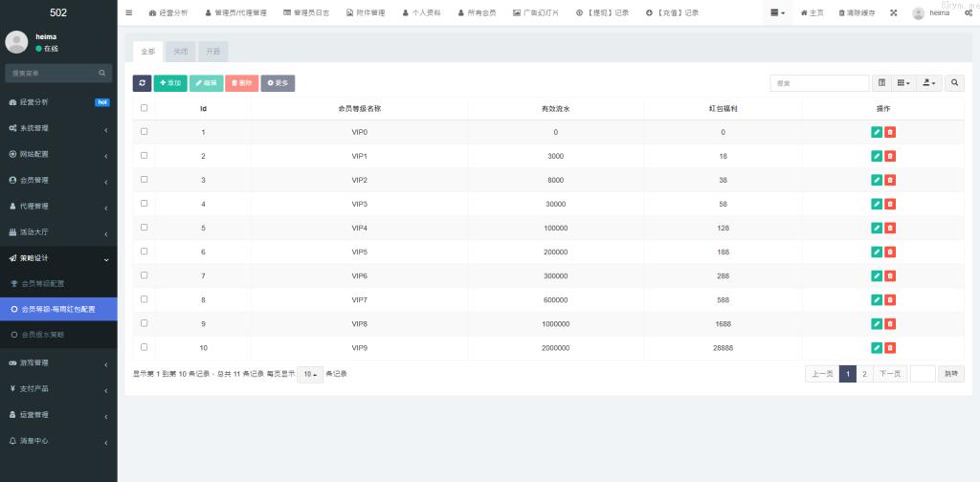
Task: Toggle the sidebar with the hamburger icon
Action: click(129, 12)
